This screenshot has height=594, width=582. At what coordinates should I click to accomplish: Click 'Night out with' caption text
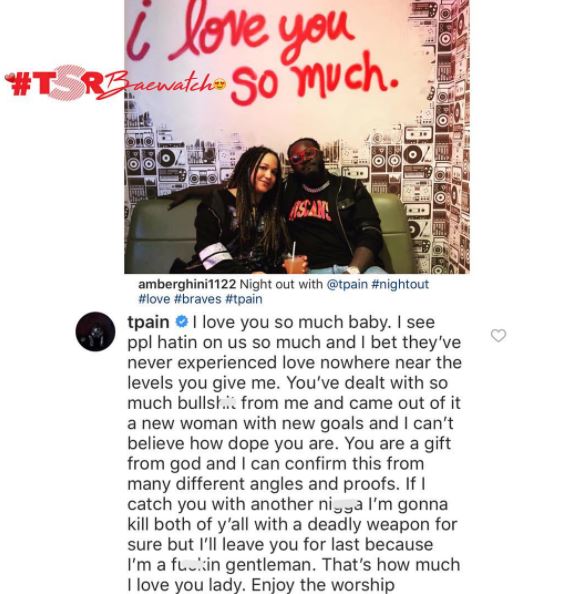click(x=281, y=284)
